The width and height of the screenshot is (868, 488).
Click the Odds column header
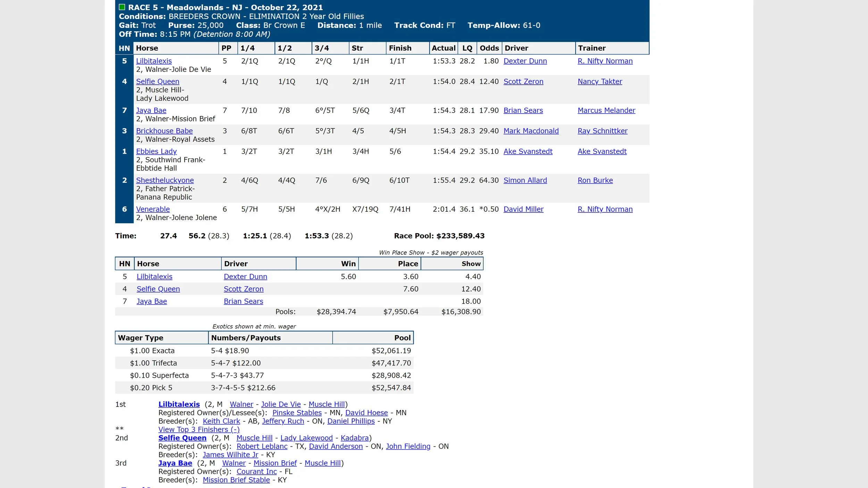point(489,48)
